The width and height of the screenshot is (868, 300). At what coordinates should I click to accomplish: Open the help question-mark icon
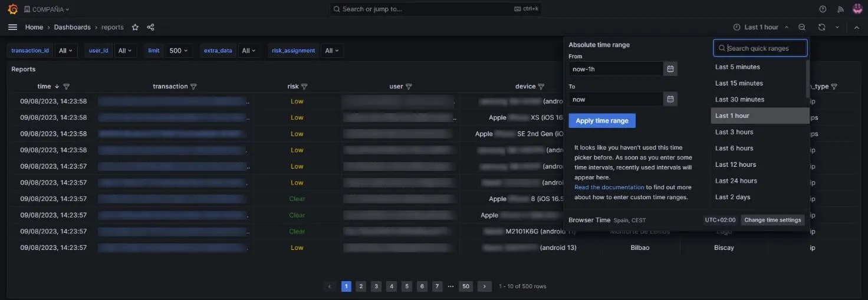tap(823, 9)
